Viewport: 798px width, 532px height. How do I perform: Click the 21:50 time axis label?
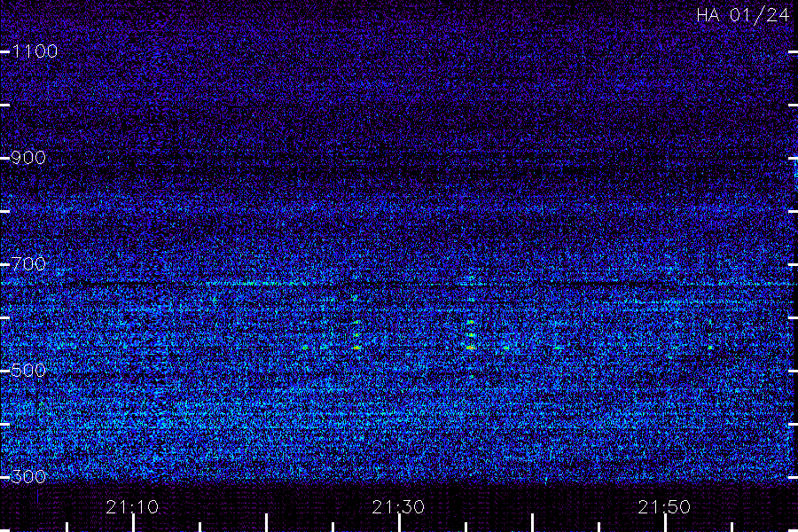(664, 507)
